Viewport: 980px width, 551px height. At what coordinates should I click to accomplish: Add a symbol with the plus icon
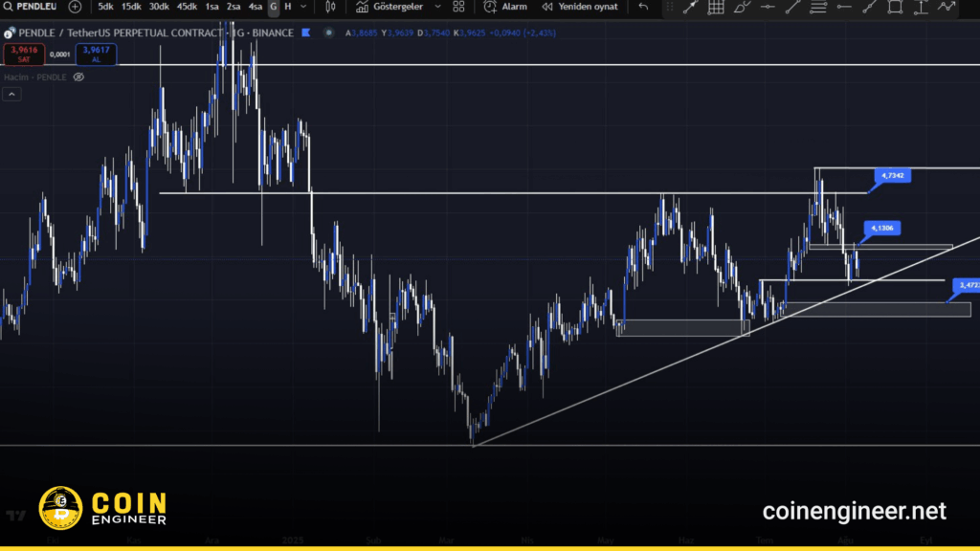(75, 7)
